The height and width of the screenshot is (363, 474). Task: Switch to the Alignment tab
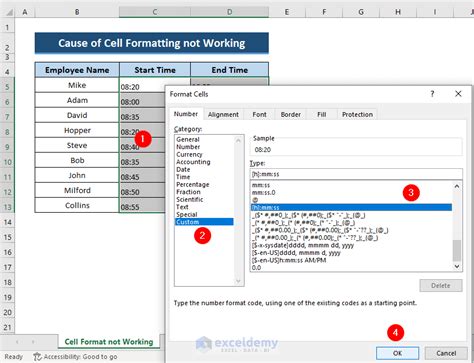coord(223,114)
